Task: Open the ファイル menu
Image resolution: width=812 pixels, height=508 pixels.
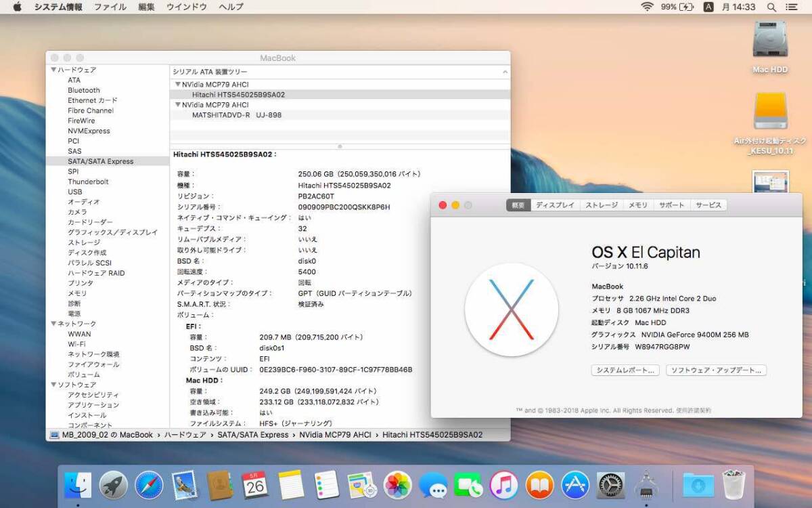Action: point(110,7)
